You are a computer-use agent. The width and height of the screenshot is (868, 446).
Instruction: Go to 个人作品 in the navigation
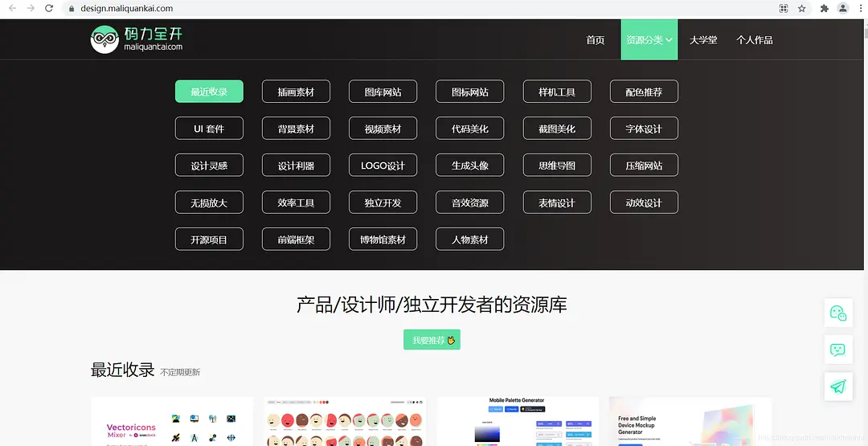coord(755,39)
